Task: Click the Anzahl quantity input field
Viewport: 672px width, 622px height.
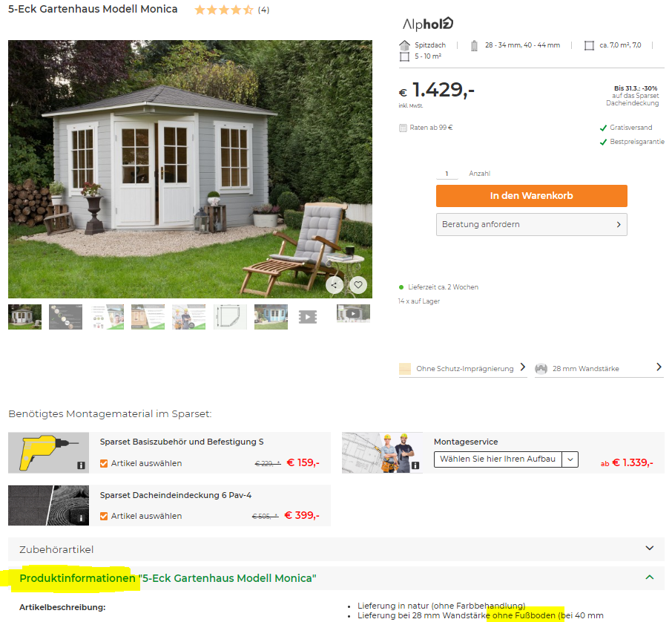Action: tap(447, 173)
